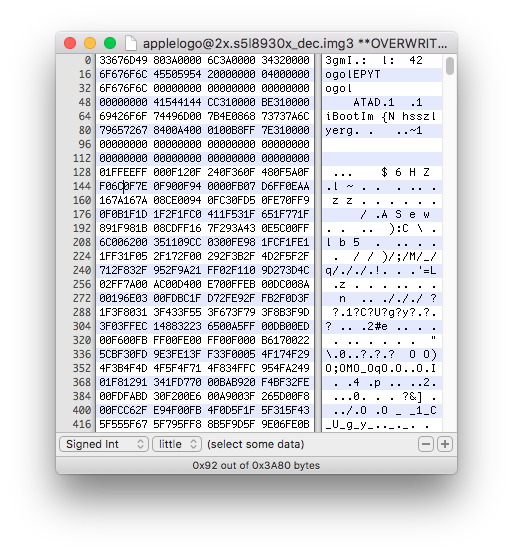Open the little endianness dropdown
Viewport: 513px width, 554px height.
tap(177, 444)
